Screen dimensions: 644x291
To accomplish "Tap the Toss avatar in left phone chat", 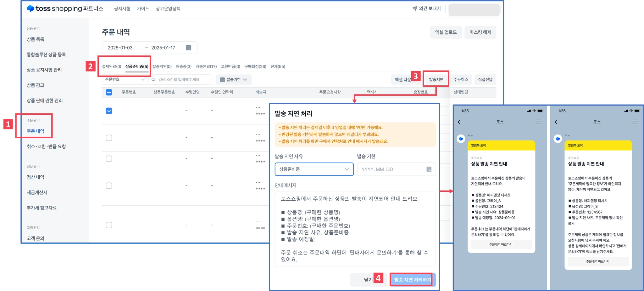I will click(x=461, y=139).
